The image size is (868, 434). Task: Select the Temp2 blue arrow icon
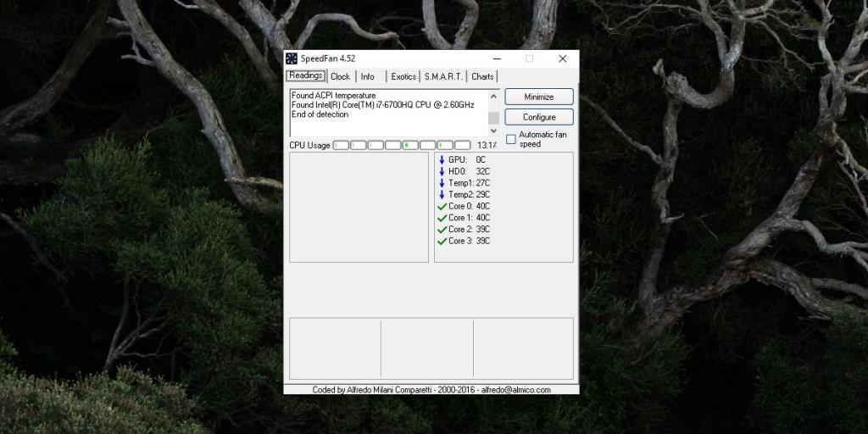click(x=442, y=194)
